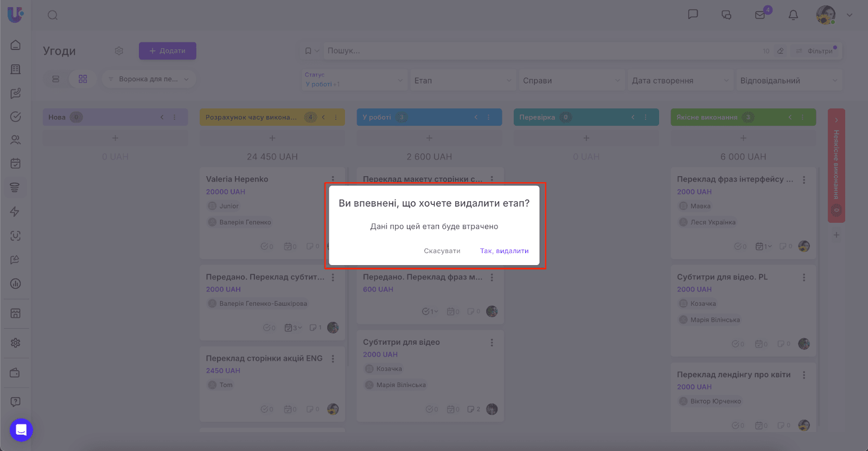
Task: Expand the 'Відповідальний' filter dropdown
Action: [x=788, y=80]
